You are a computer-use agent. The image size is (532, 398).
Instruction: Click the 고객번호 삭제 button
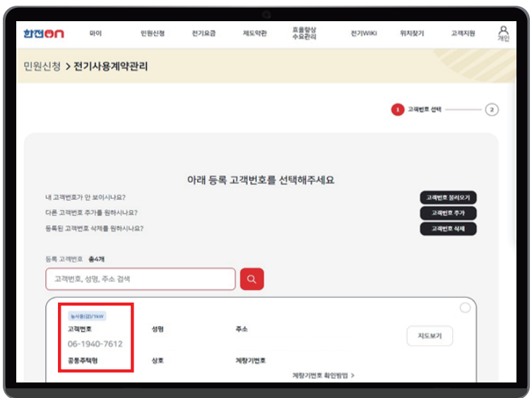448,229
